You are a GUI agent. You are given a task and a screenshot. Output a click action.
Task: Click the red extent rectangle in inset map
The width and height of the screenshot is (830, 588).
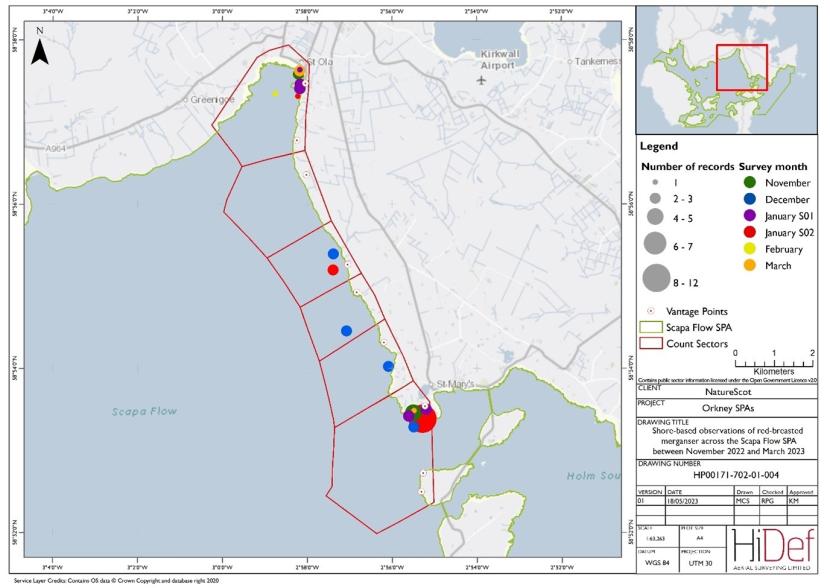point(742,67)
